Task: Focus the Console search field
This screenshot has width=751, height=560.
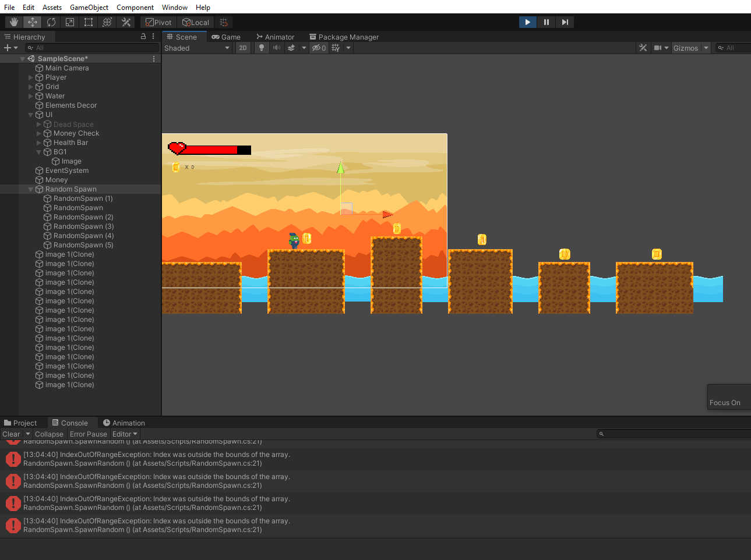Action: [x=674, y=434]
